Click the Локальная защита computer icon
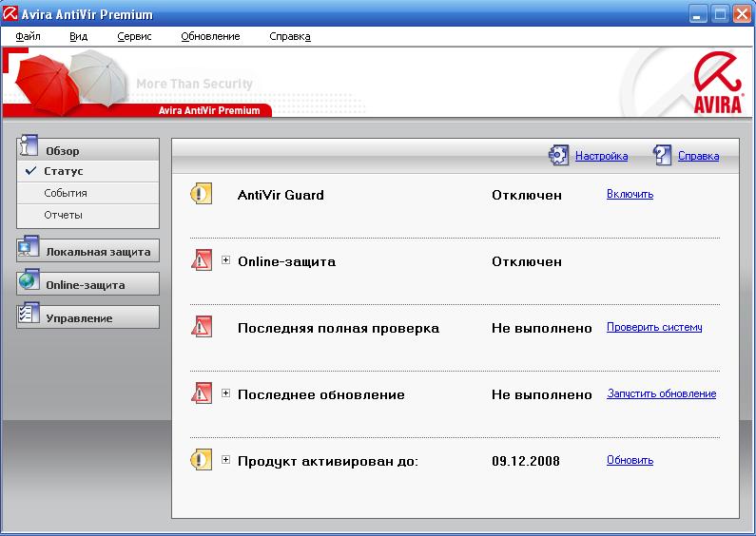This screenshot has height=536, width=756. tap(29, 246)
